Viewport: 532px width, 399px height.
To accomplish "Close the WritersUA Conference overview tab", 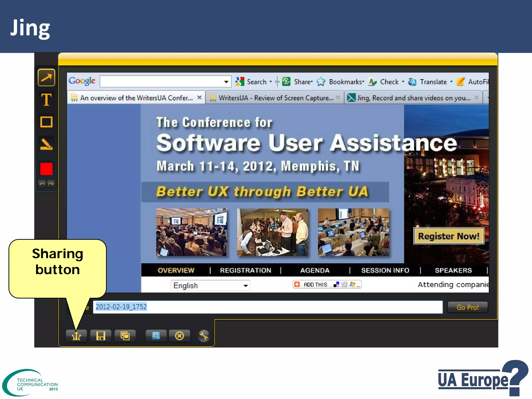I will point(199,97).
